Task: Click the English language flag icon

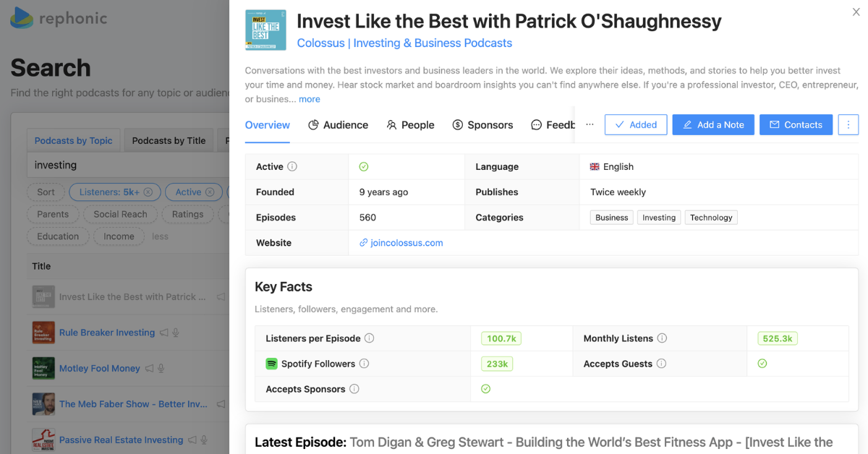Action: point(595,167)
